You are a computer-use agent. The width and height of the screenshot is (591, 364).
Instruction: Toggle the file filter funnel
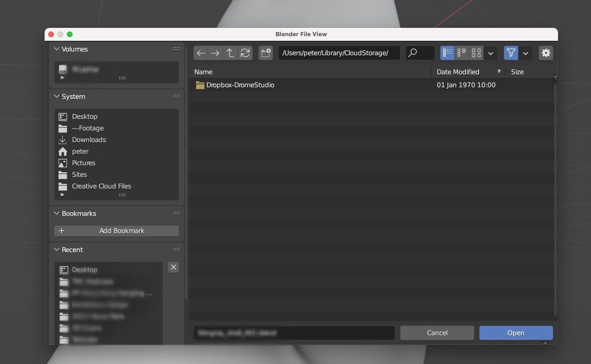pyautogui.click(x=511, y=53)
